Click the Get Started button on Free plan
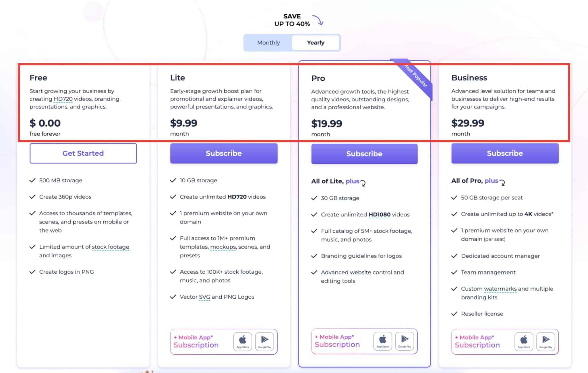The width and height of the screenshot is (588, 373). 83,153
